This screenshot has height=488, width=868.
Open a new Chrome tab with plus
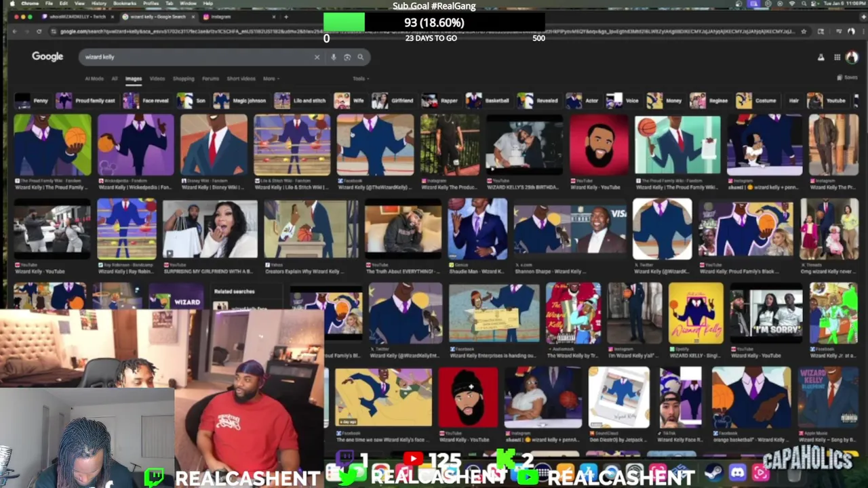(285, 16)
